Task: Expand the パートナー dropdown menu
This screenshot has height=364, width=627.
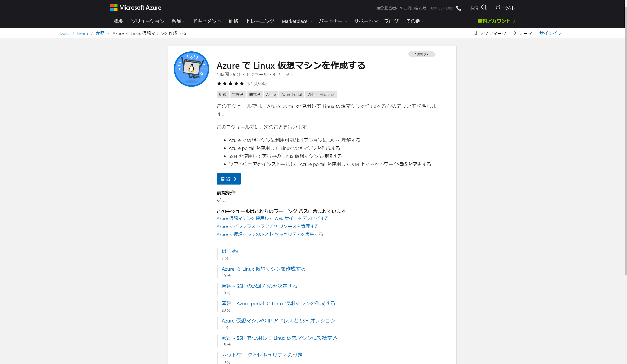Action: coord(333,21)
